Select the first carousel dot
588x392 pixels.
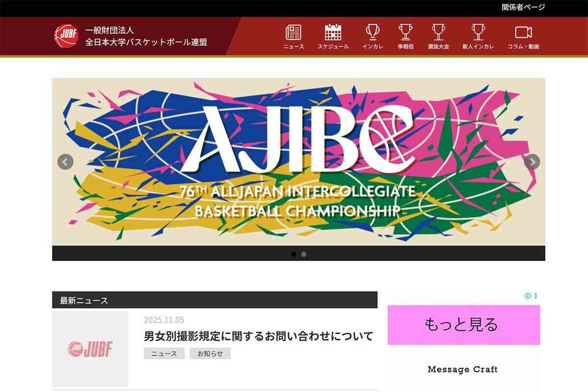tap(294, 254)
